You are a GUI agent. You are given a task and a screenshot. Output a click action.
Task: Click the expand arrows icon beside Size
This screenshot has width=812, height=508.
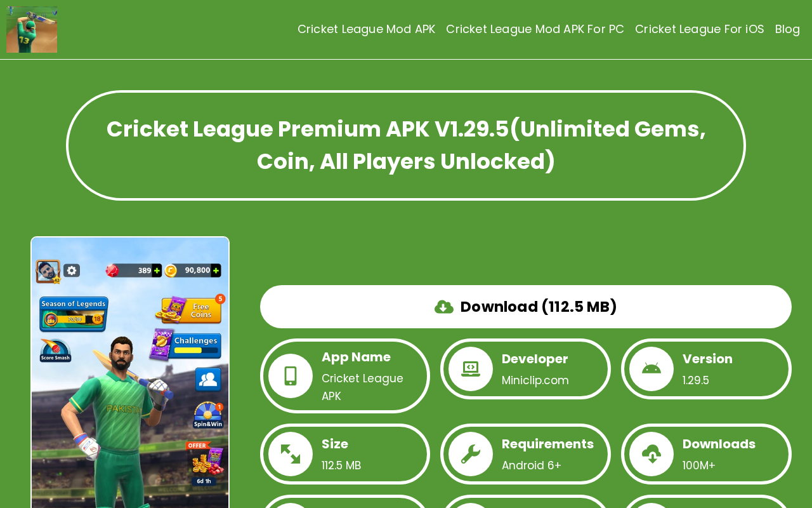[291, 454]
